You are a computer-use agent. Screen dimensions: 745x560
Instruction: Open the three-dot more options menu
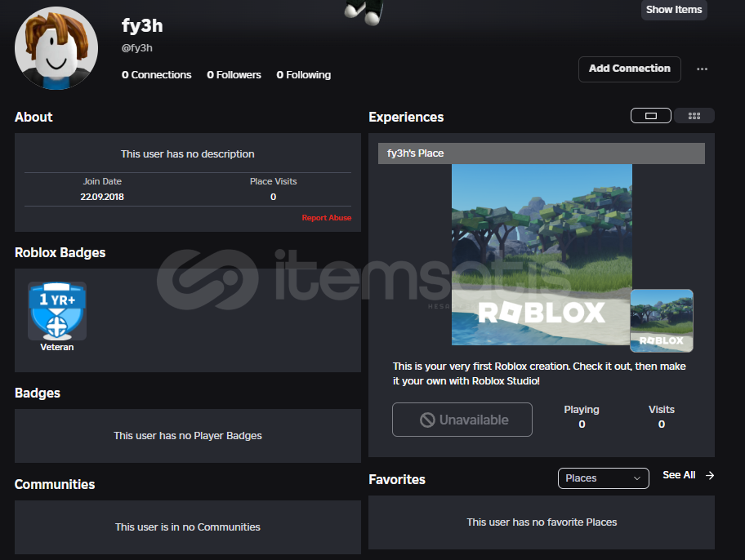pyautogui.click(x=702, y=69)
